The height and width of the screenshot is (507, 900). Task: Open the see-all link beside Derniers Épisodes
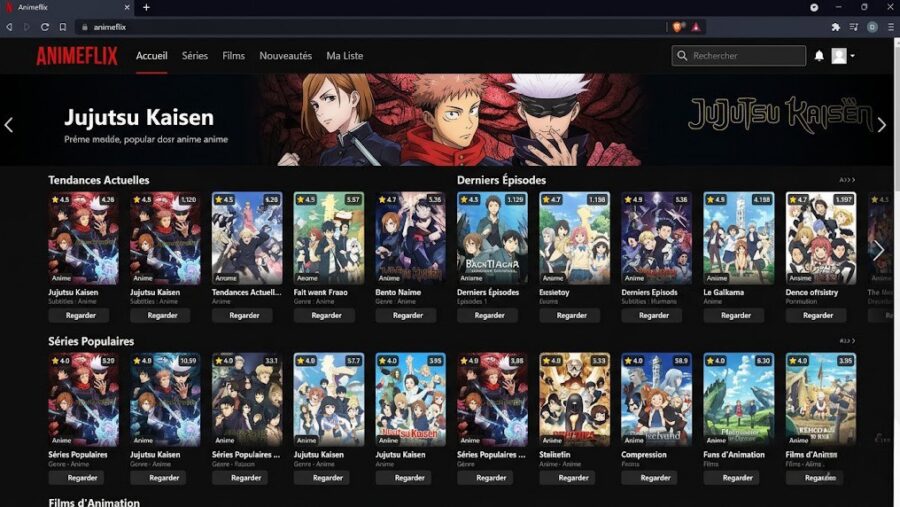pyautogui.click(x=847, y=180)
